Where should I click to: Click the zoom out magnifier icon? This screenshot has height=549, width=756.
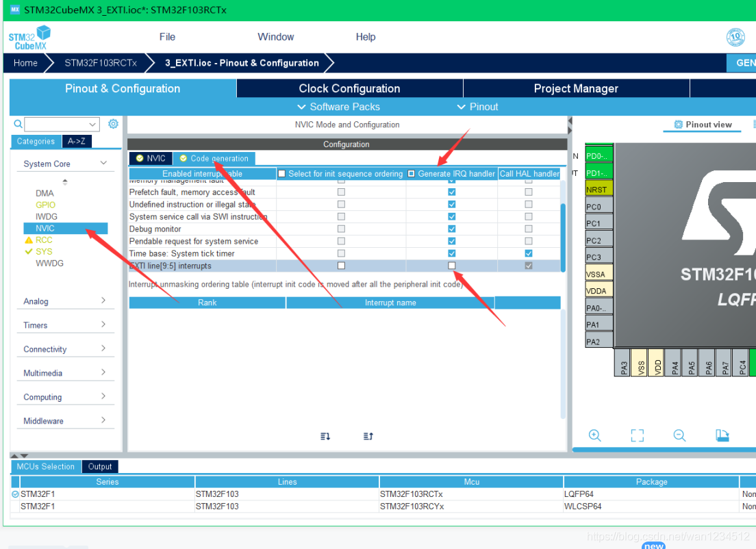coord(679,435)
